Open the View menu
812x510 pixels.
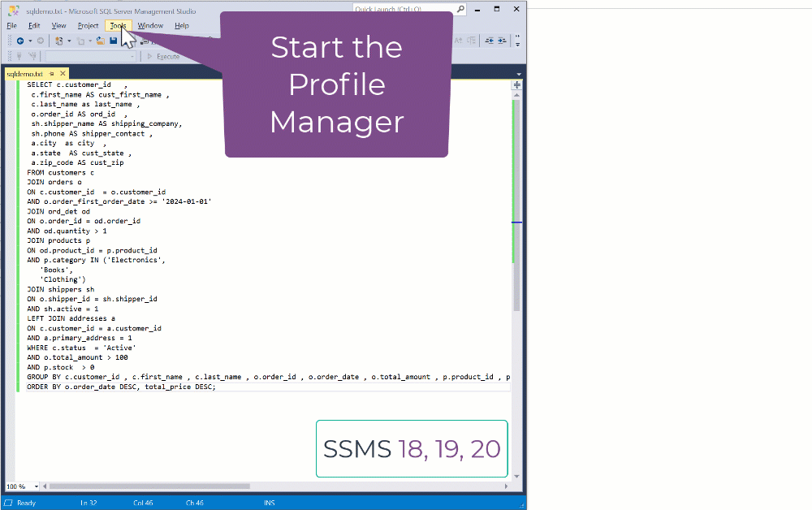[x=58, y=25]
